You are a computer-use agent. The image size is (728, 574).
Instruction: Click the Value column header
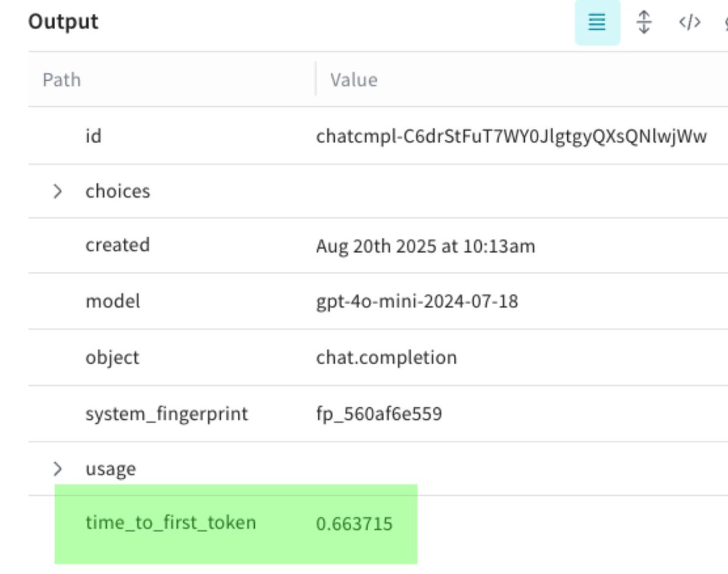point(354,80)
